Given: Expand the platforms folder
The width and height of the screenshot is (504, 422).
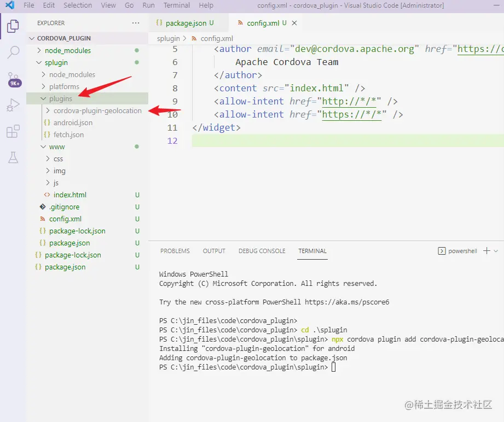Looking at the screenshot, I should pos(88,86).
